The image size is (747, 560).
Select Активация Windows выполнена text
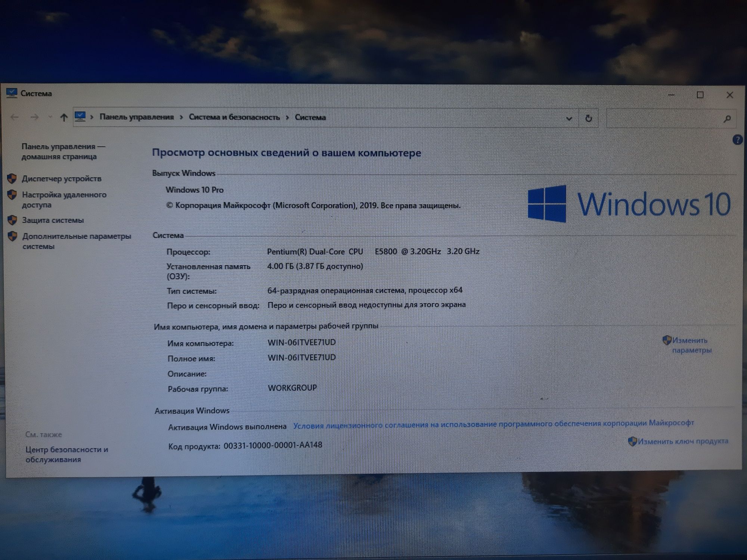coord(227,427)
